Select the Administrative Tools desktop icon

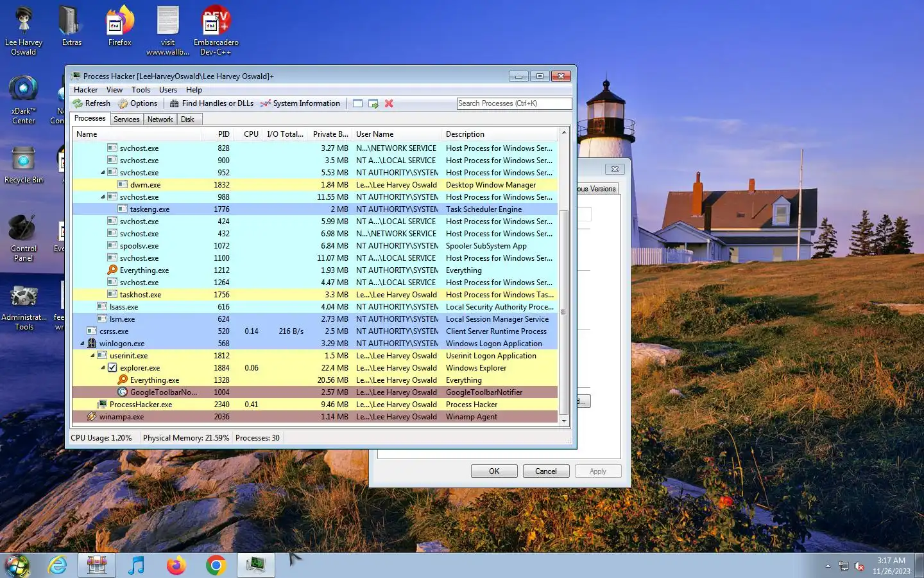24,308
